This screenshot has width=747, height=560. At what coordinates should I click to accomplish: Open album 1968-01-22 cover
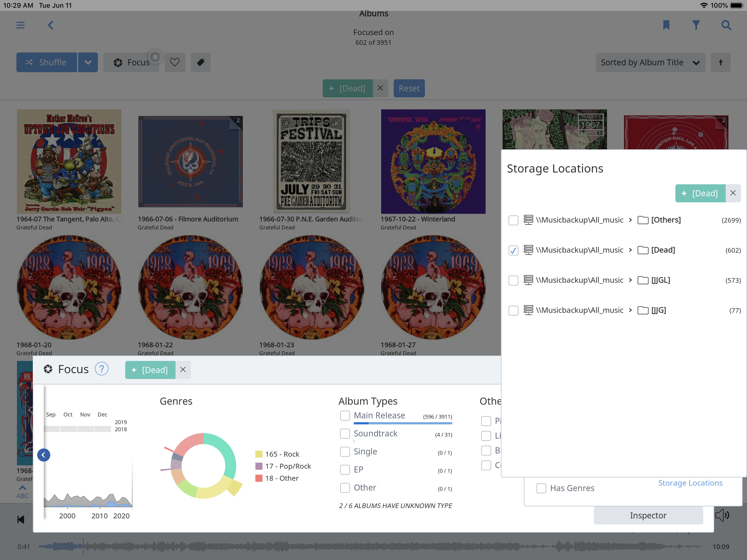pos(190,287)
